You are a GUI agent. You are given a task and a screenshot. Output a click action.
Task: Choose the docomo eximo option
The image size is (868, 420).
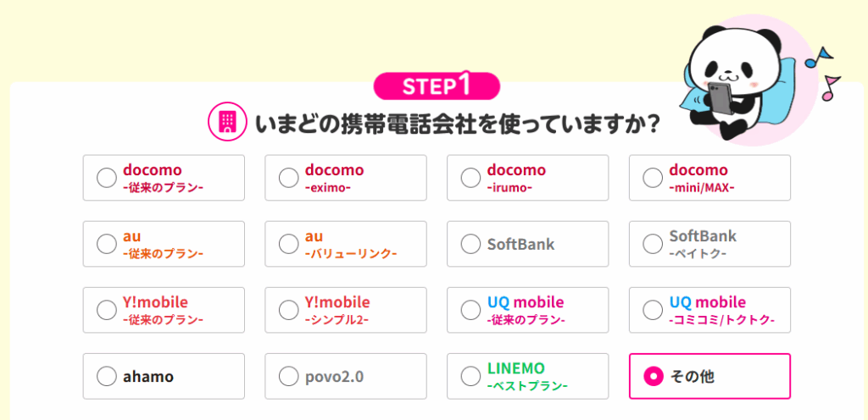346,177
